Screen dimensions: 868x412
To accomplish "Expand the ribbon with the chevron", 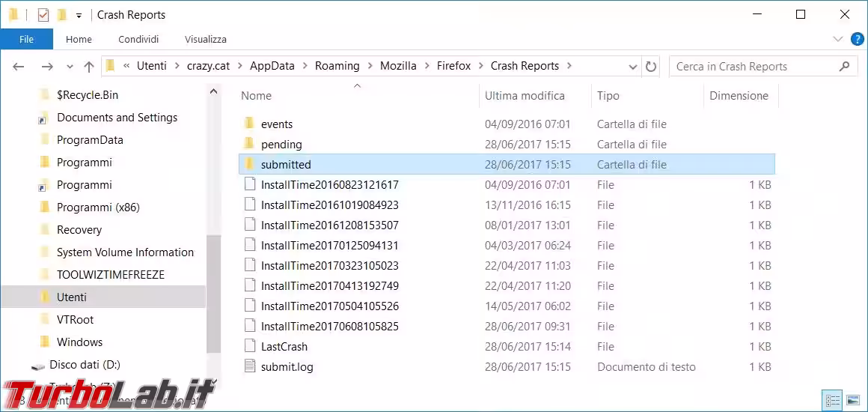I will pos(837,39).
